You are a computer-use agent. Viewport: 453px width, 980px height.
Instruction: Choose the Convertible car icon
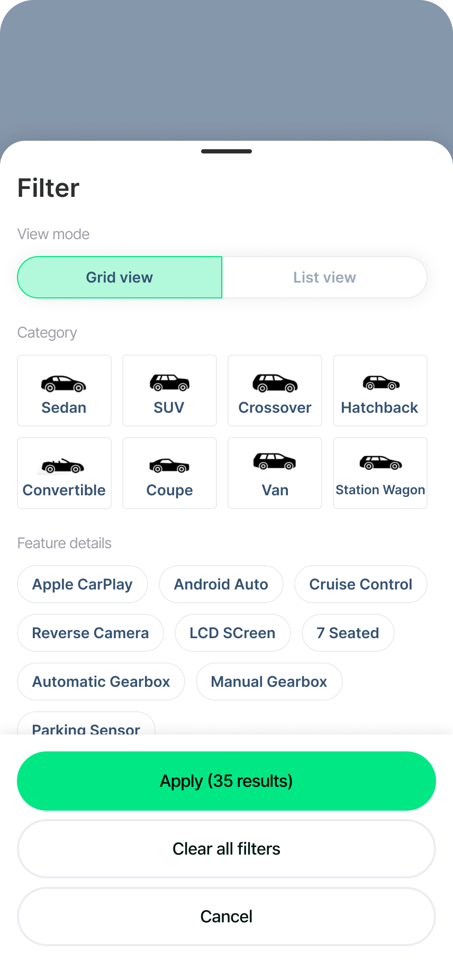pyautogui.click(x=64, y=466)
